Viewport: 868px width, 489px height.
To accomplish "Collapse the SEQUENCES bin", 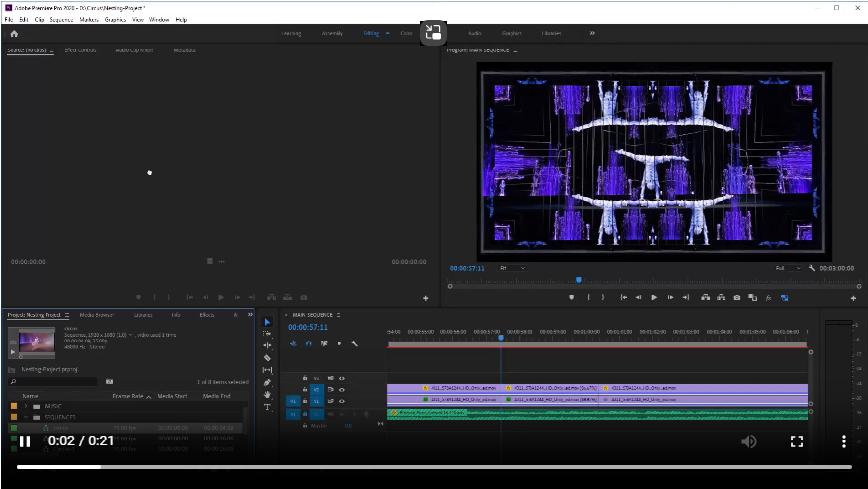I will 26,417.
